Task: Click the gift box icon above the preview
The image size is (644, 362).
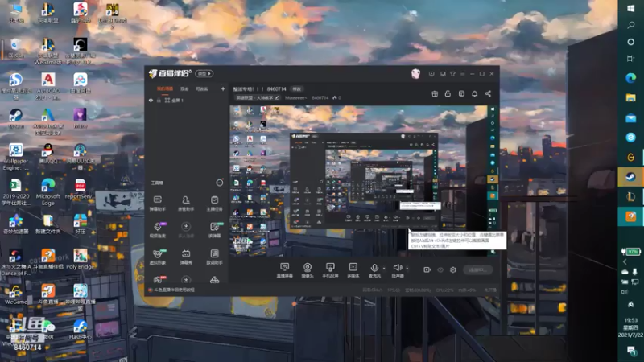Action: coord(435,93)
